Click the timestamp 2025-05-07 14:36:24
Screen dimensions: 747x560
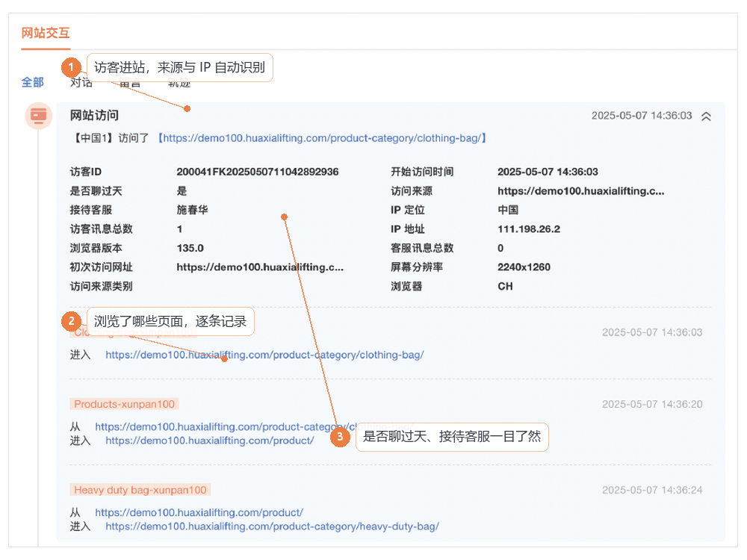pos(651,490)
